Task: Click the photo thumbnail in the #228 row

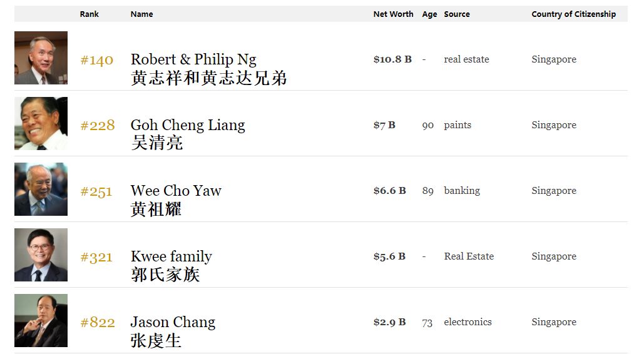Action: click(x=41, y=124)
